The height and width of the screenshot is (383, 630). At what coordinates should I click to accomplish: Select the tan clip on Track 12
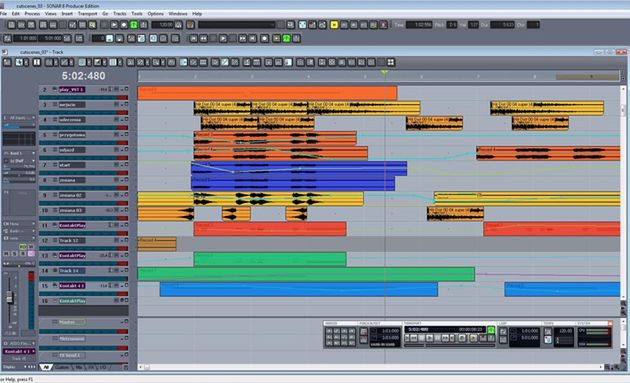pos(157,244)
